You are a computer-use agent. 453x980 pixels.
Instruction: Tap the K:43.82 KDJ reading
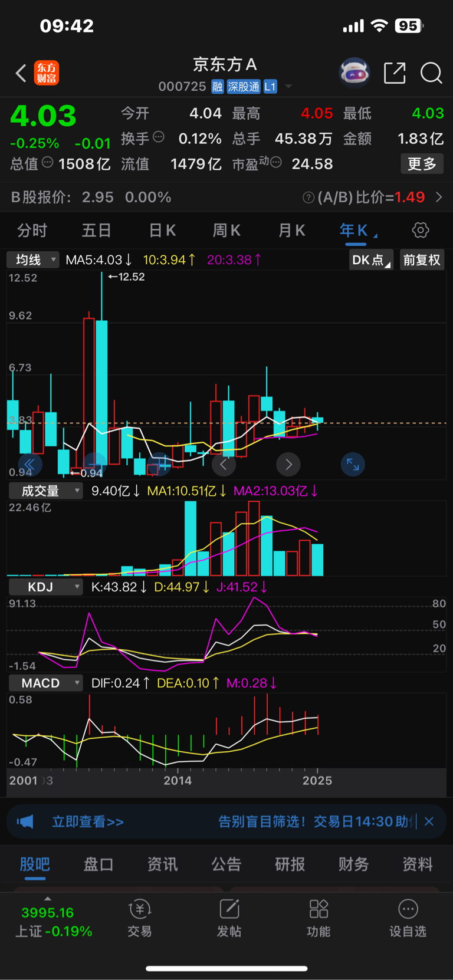click(x=119, y=587)
